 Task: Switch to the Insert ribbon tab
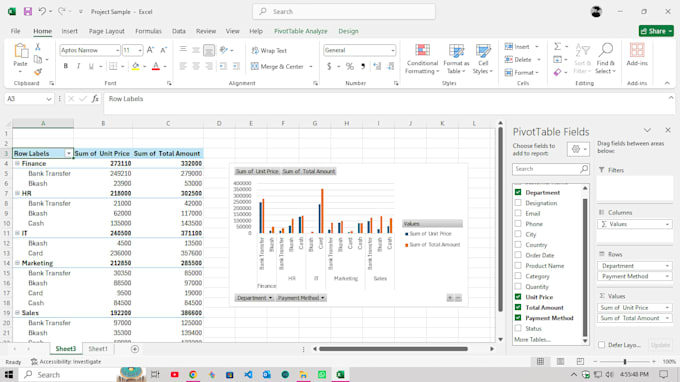pos(69,31)
